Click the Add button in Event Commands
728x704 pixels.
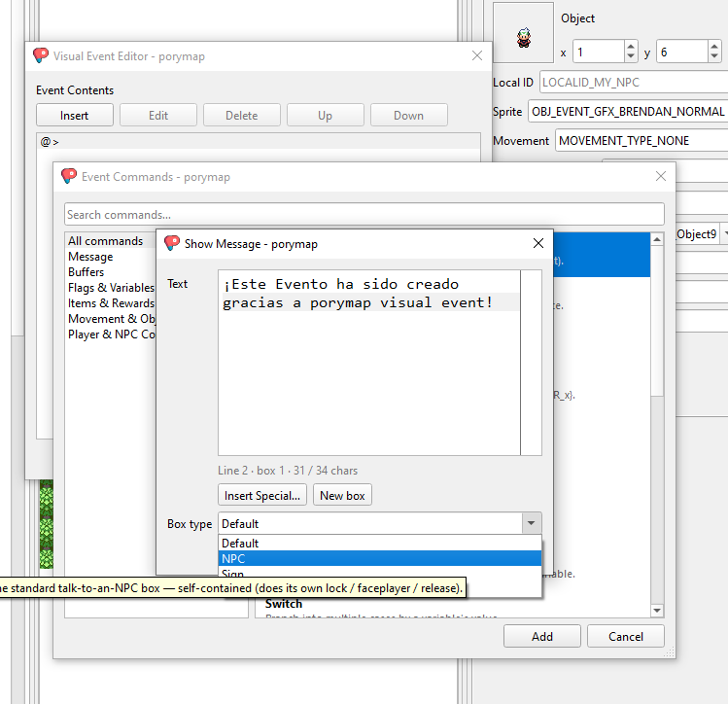[541, 636]
